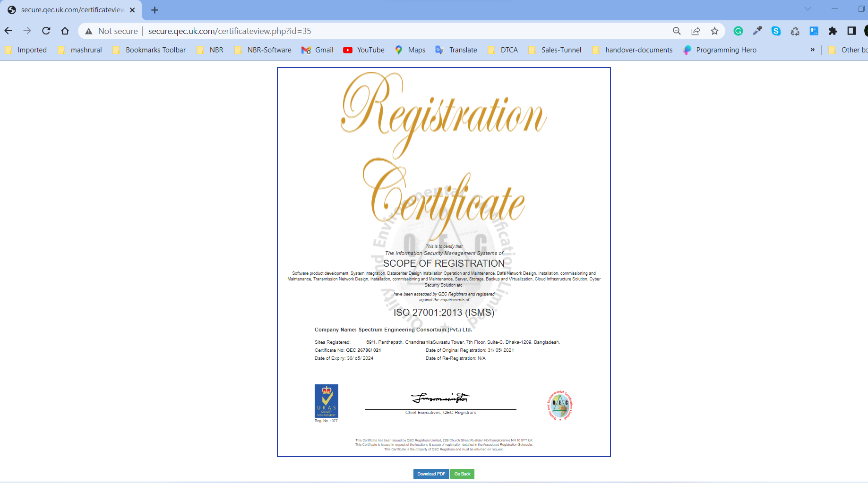Go back using the browser back arrow

(x=9, y=31)
